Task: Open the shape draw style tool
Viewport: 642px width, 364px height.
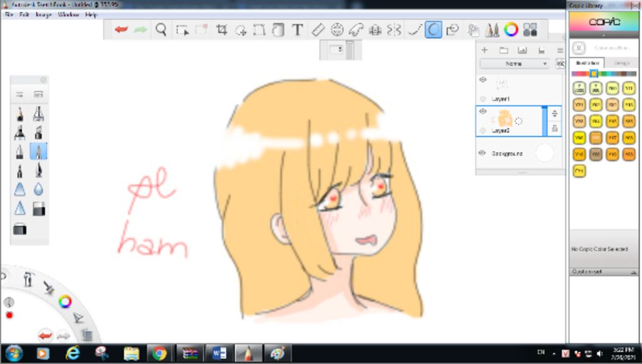Action: pos(453,30)
